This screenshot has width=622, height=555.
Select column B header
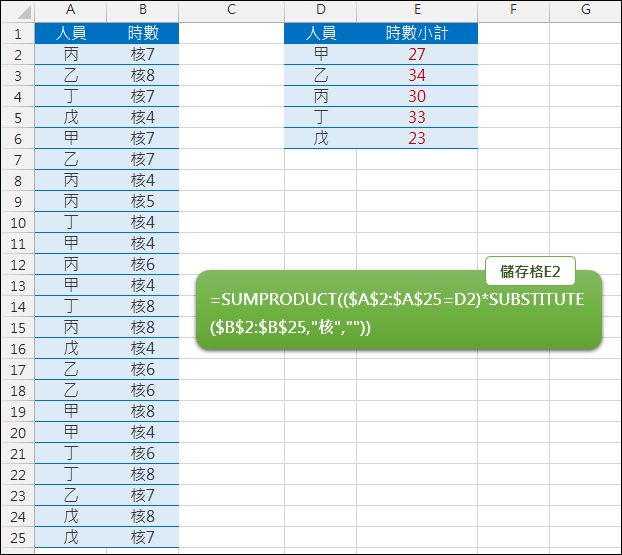click(143, 10)
